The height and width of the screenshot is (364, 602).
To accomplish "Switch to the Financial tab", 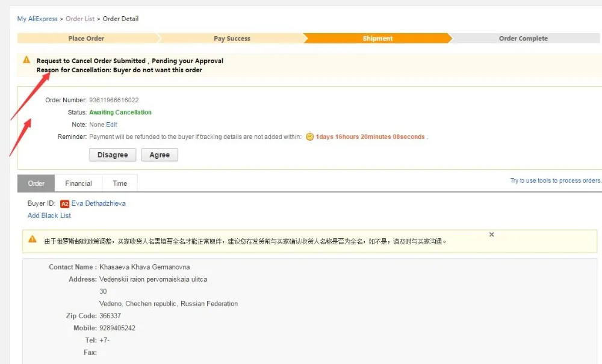I will pos(78,184).
